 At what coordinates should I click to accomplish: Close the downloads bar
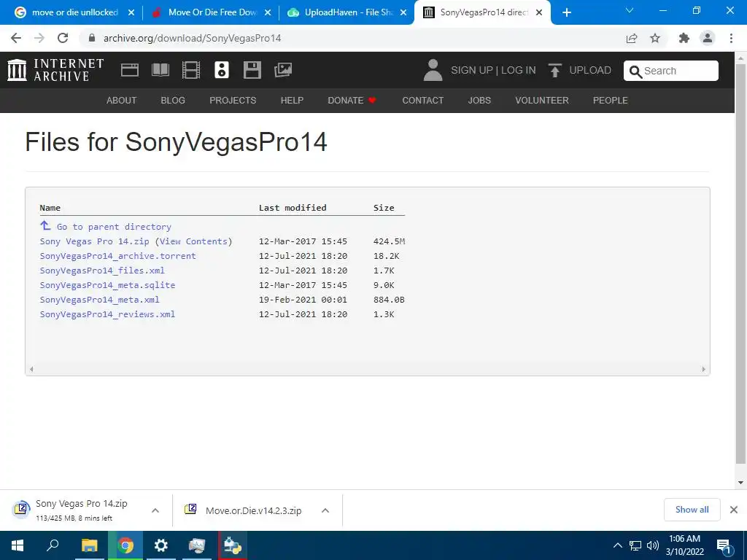tap(734, 510)
